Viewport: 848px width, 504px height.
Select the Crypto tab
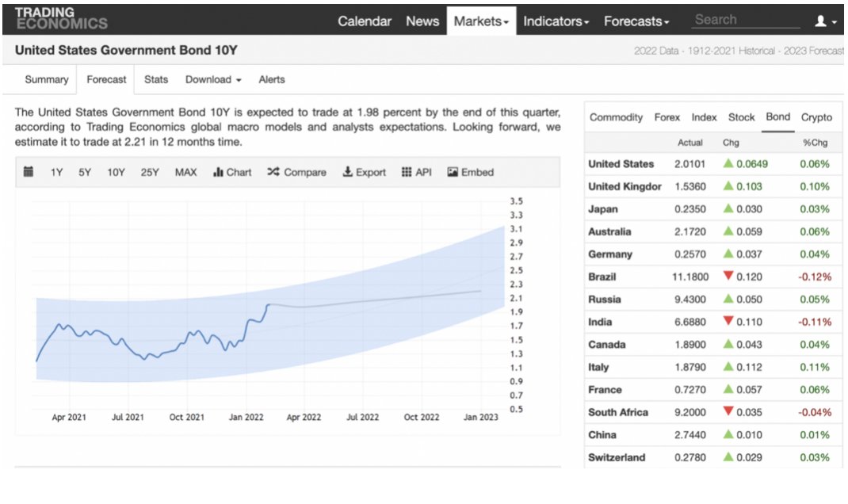(816, 117)
